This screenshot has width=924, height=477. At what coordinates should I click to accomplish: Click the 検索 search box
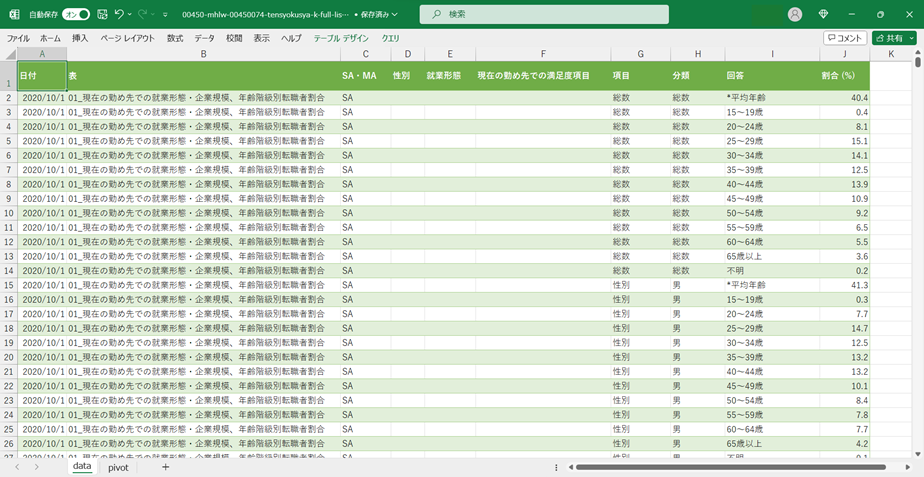point(544,15)
